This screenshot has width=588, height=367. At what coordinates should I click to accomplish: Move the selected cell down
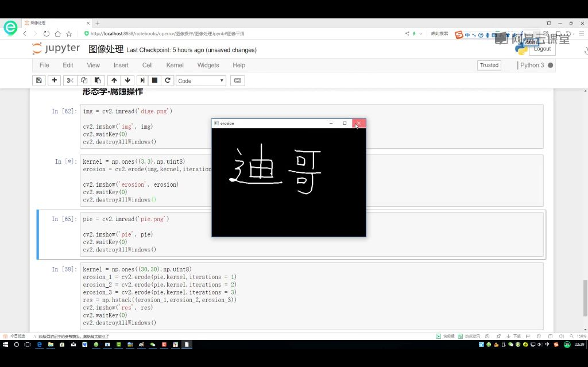[x=127, y=80]
